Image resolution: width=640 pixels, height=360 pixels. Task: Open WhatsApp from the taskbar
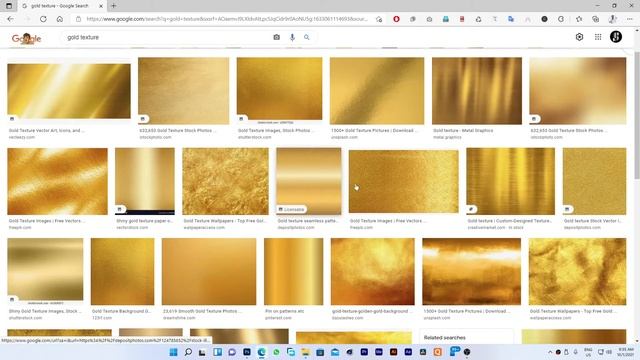[x=276, y=352]
